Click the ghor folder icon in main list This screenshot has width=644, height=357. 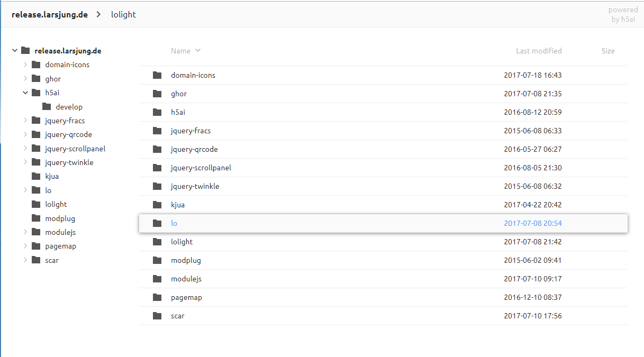pos(157,94)
